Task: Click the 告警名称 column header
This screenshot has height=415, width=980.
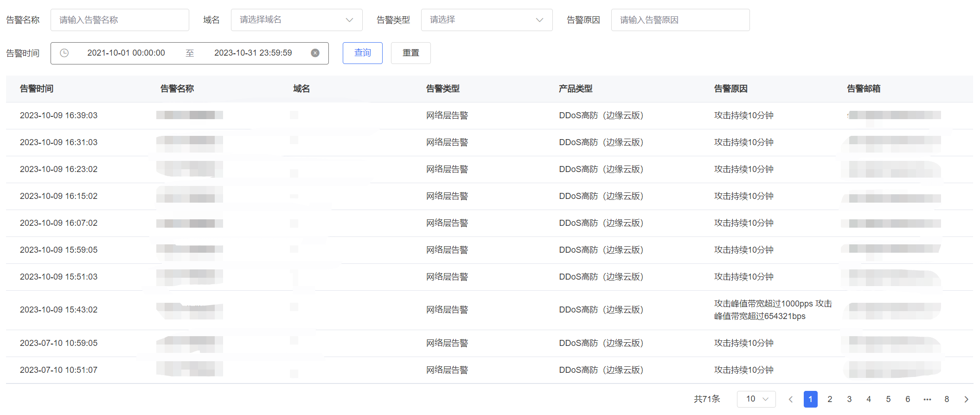Action: coord(177,89)
